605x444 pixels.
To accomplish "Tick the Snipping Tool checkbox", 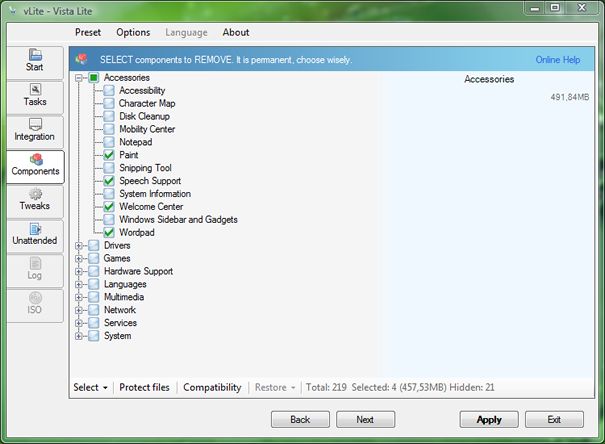I will click(x=109, y=168).
